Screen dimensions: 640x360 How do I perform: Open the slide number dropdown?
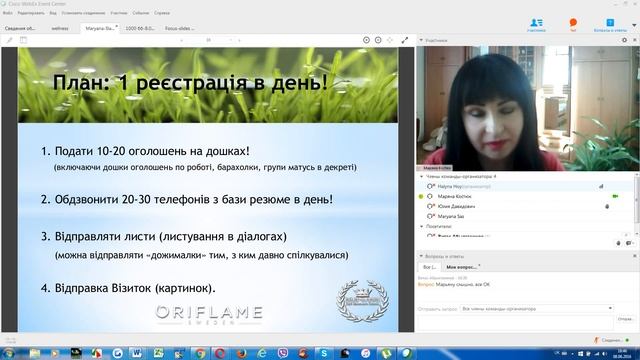tap(231, 40)
